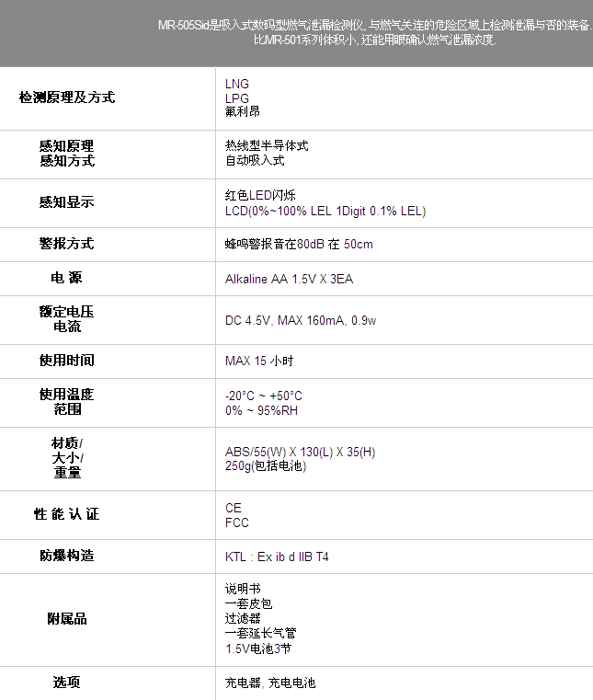
Task: Select the label 使用温度 范围
Action: click(67, 402)
